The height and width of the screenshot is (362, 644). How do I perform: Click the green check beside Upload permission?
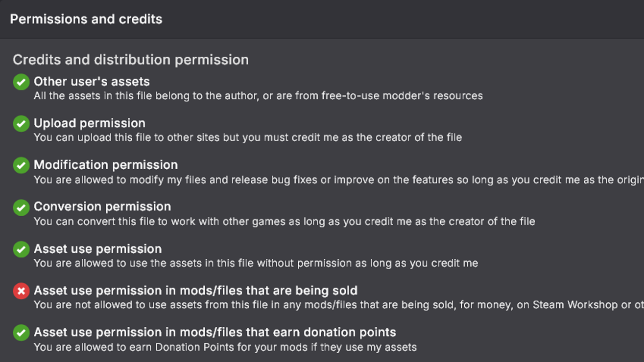point(21,124)
